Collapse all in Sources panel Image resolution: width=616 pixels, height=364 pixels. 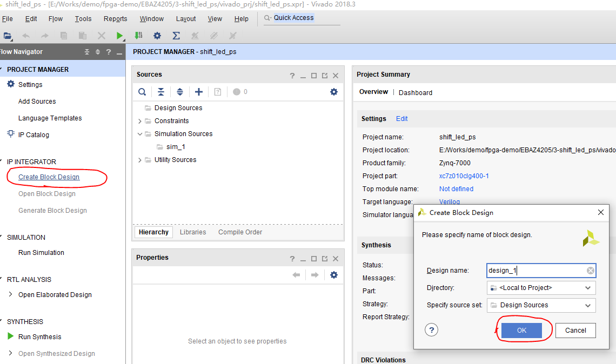coord(161,92)
